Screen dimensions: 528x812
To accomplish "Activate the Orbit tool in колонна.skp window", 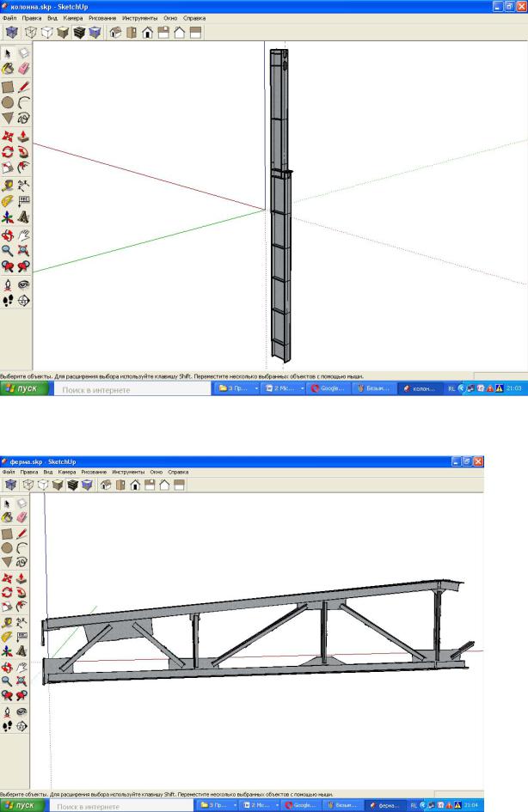I will tap(7, 235).
